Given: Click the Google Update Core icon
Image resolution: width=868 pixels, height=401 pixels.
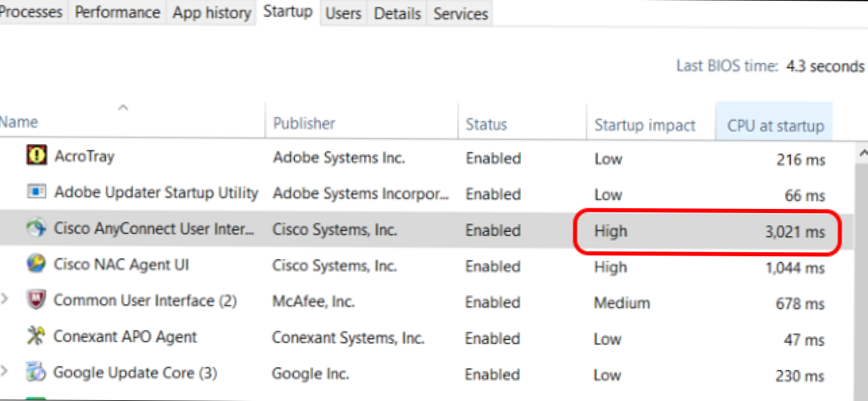Looking at the screenshot, I should [x=36, y=372].
